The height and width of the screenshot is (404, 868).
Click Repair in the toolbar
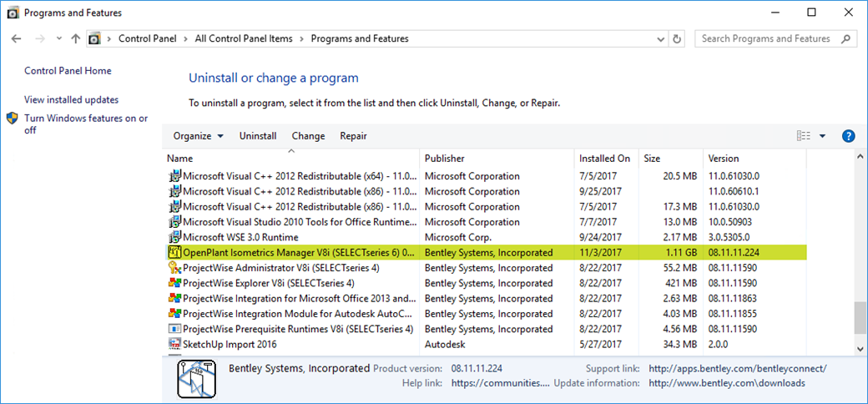[353, 136]
